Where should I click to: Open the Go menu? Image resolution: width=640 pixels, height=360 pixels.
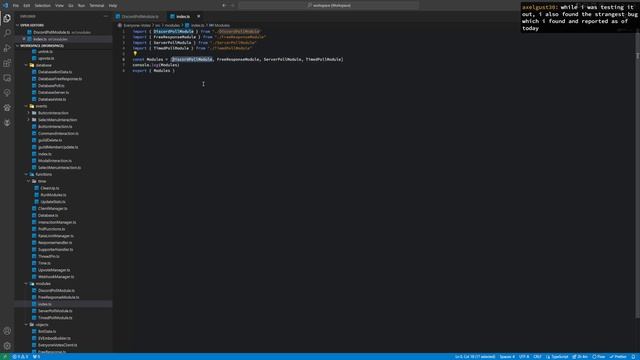point(71,6)
